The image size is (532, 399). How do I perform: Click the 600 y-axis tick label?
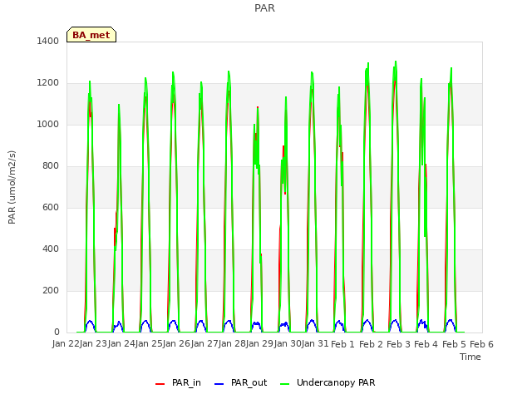[51, 207]
